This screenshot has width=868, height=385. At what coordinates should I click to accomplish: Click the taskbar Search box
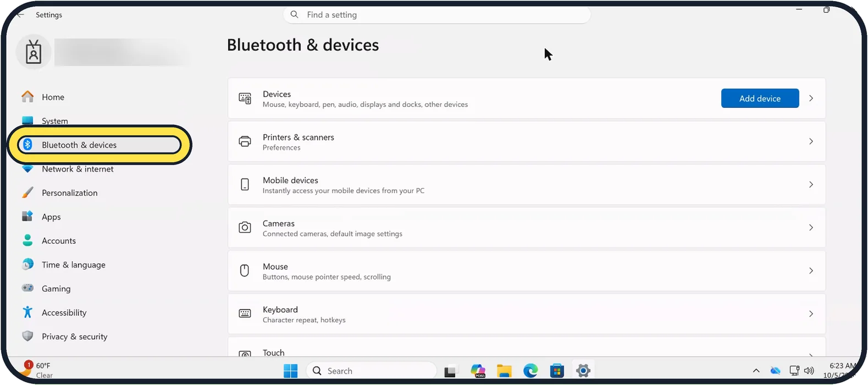(371, 371)
